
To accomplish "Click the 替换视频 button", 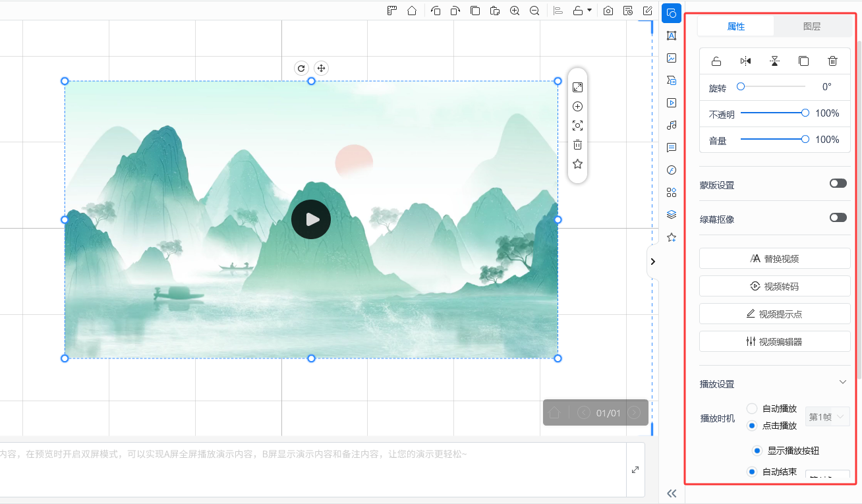I will click(774, 259).
